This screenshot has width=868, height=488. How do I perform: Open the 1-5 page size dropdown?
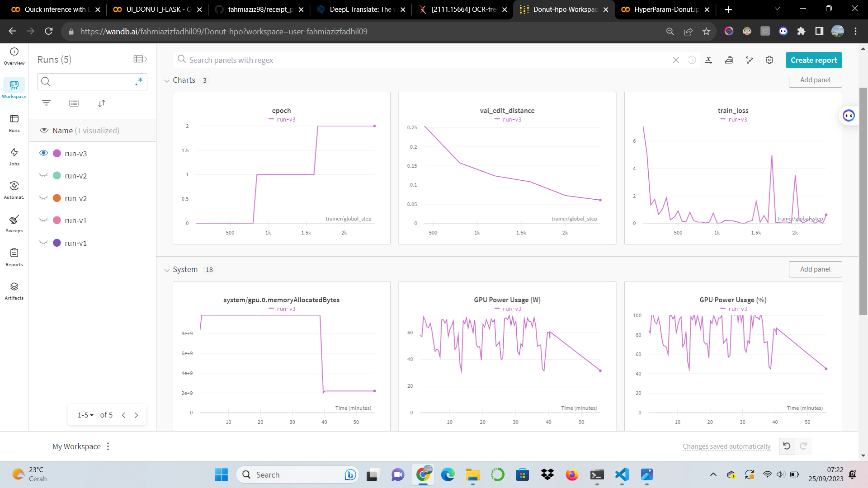pos(85,415)
